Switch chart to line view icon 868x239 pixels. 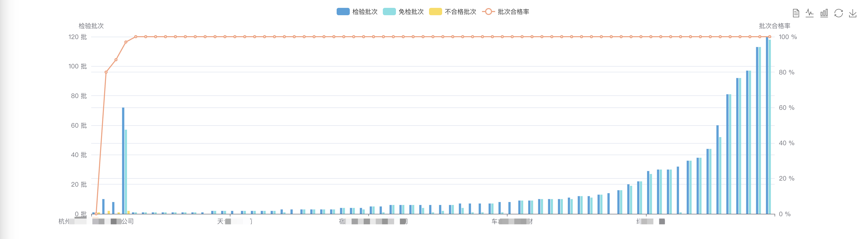tap(810, 13)
